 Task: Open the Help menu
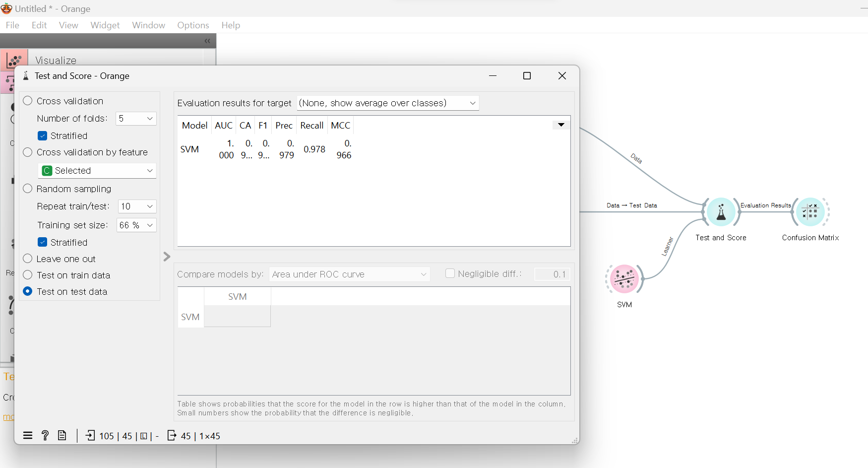coord(231,25)
